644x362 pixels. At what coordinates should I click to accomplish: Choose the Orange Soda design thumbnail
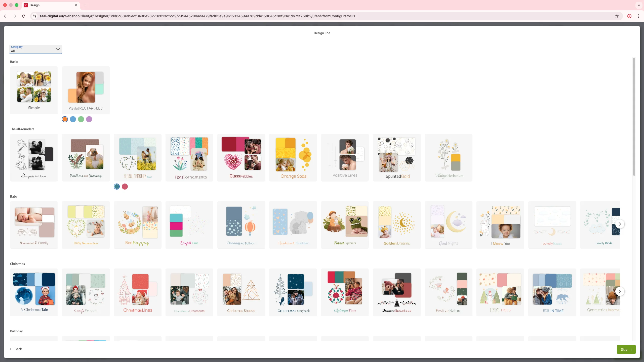293,157
